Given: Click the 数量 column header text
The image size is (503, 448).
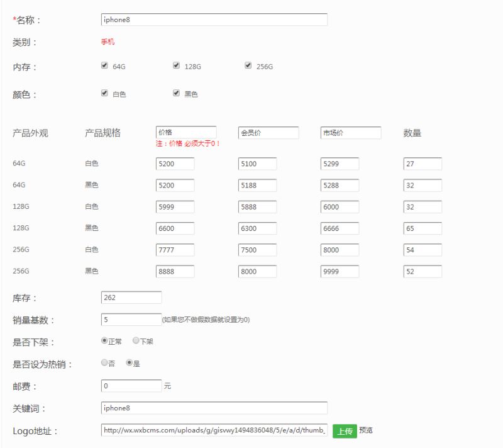Looking at the screenshot, I should (412, 133).
